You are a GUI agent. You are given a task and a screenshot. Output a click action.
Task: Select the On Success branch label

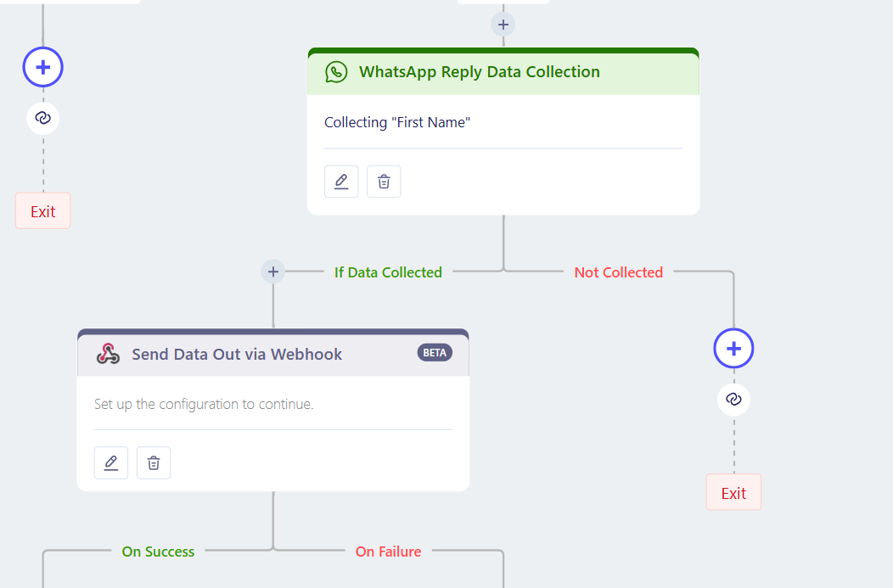pyautogui.click(x=158, y=552)
